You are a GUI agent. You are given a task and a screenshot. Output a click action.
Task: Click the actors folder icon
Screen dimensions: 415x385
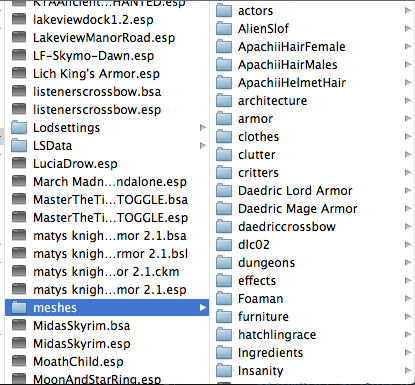coord(224,10)
